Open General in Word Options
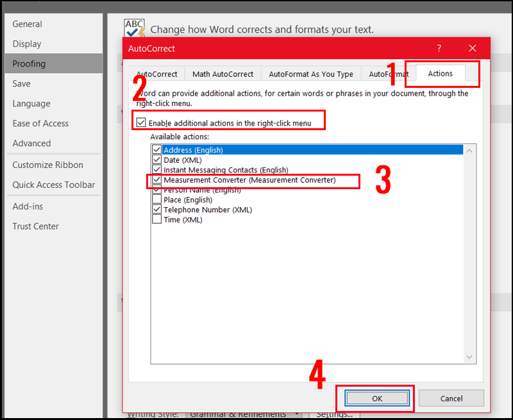 54,24
